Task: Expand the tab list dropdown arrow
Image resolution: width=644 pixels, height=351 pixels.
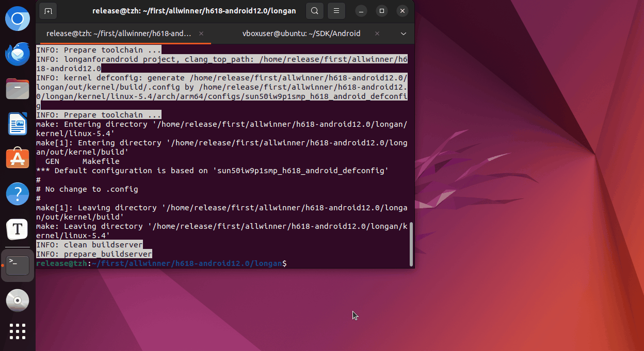Action: pyautogui.click(x=404, y=34)
